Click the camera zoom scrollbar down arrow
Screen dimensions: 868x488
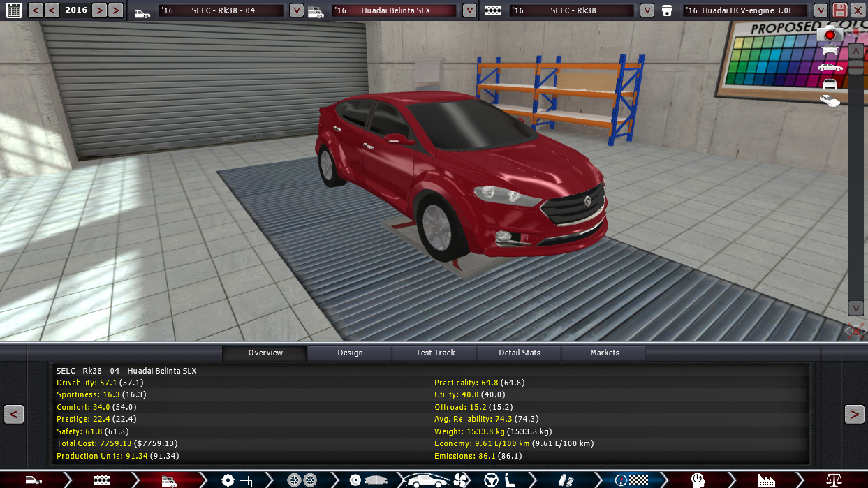(855, 308)
